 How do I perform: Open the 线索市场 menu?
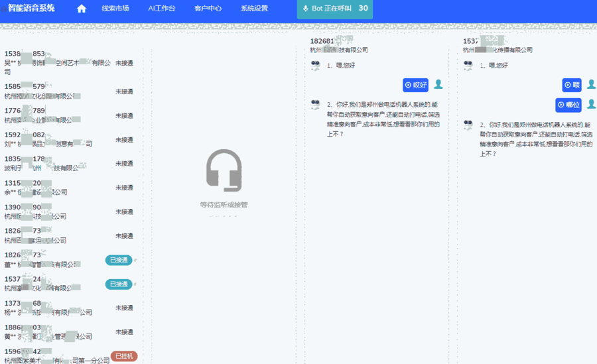click(x=115, y=9)
